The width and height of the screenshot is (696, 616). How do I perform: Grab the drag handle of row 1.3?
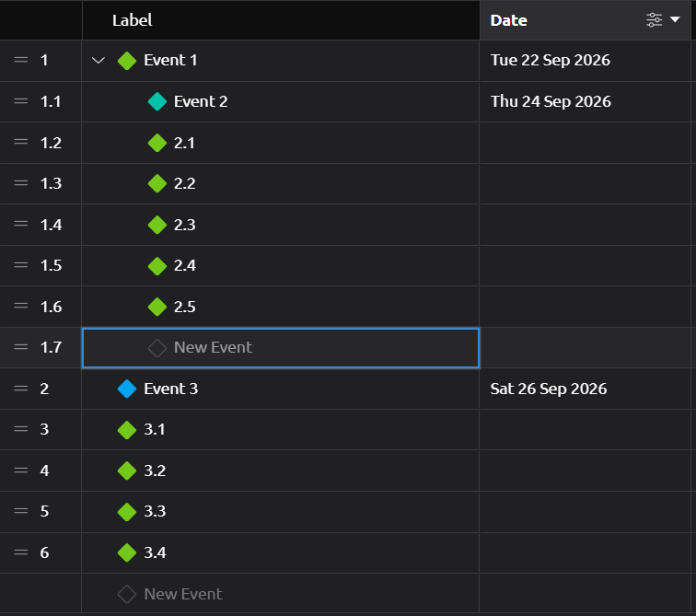(x=21, y=183)
